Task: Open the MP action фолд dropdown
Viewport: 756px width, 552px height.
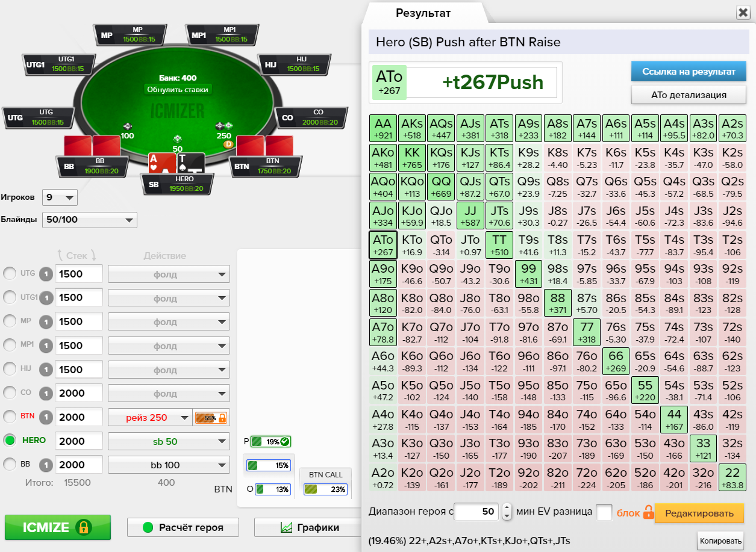Action: click(x=169, y=322)
